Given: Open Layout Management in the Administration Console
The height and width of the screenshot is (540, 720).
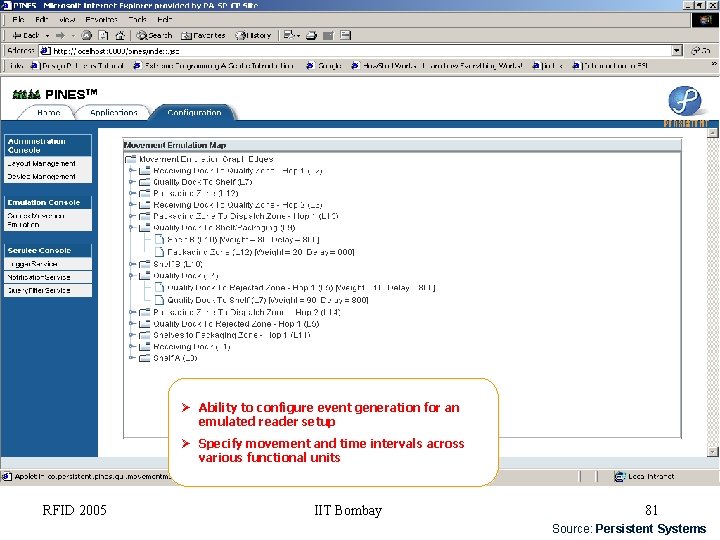Looking at the screenshot, I should tap(48, 163).
